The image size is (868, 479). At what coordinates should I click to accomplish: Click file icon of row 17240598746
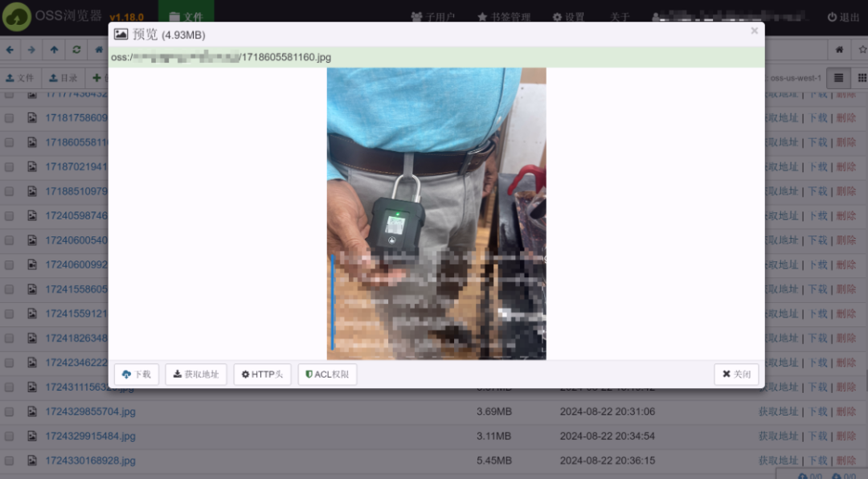pyautogui.click(x=32, y=215)
